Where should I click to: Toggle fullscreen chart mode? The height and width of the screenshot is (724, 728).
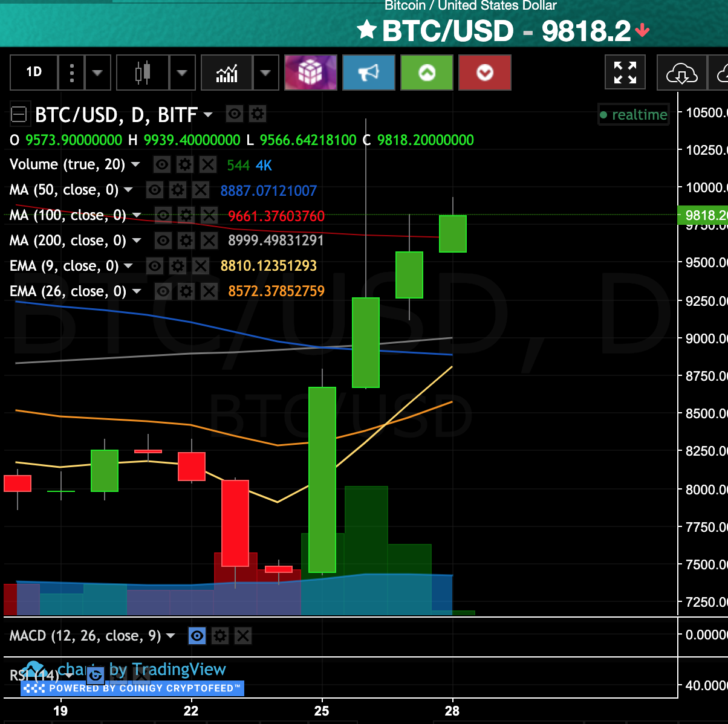625,73
